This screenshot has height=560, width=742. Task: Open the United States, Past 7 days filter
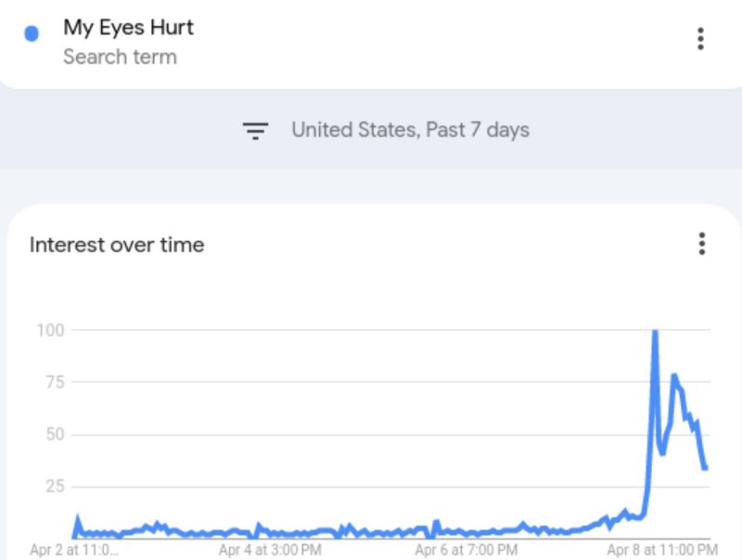click(x=410, y=130)
